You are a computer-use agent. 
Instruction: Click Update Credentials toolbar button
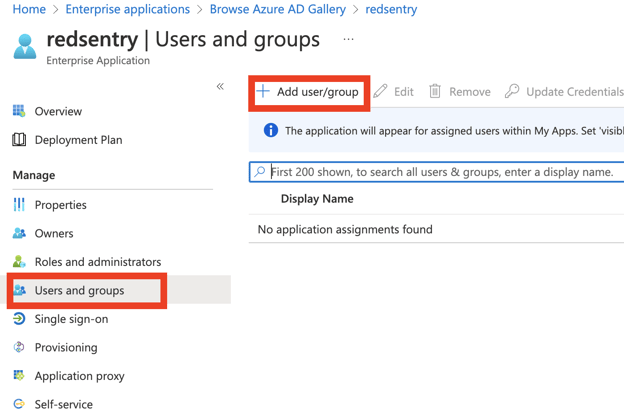click(x=564, y=92)
